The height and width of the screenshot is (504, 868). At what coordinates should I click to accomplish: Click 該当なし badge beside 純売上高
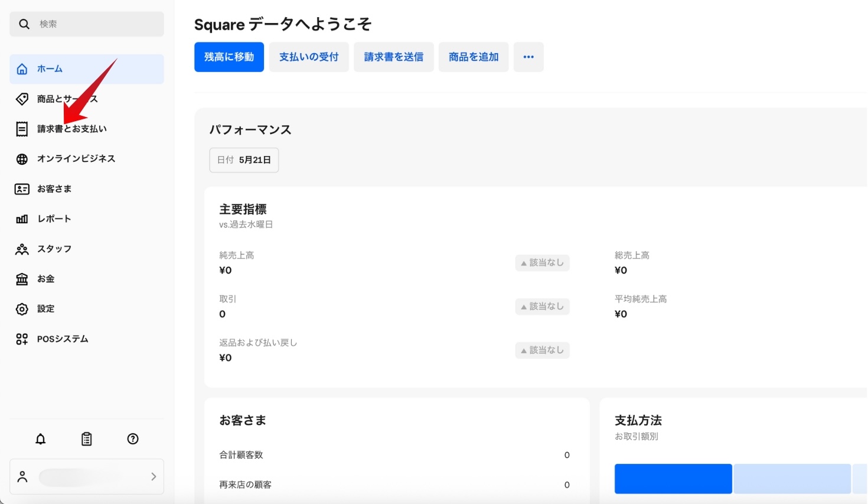pos(542,263)
